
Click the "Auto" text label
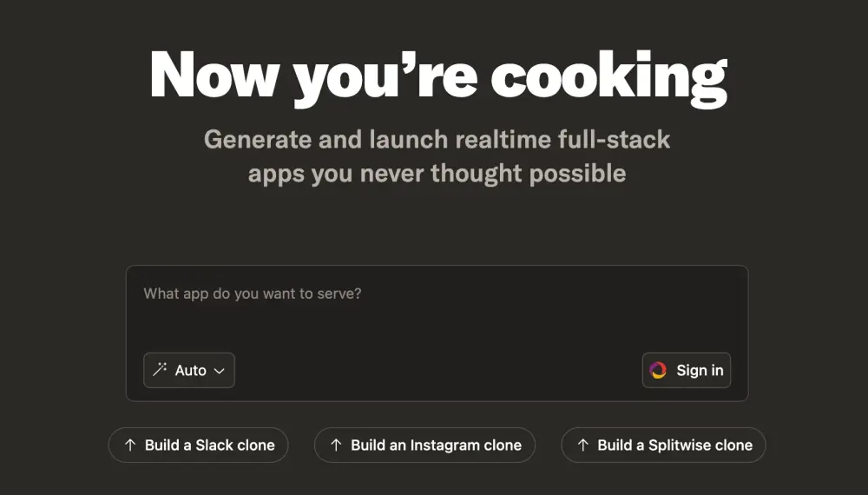[x=190, y=370]
